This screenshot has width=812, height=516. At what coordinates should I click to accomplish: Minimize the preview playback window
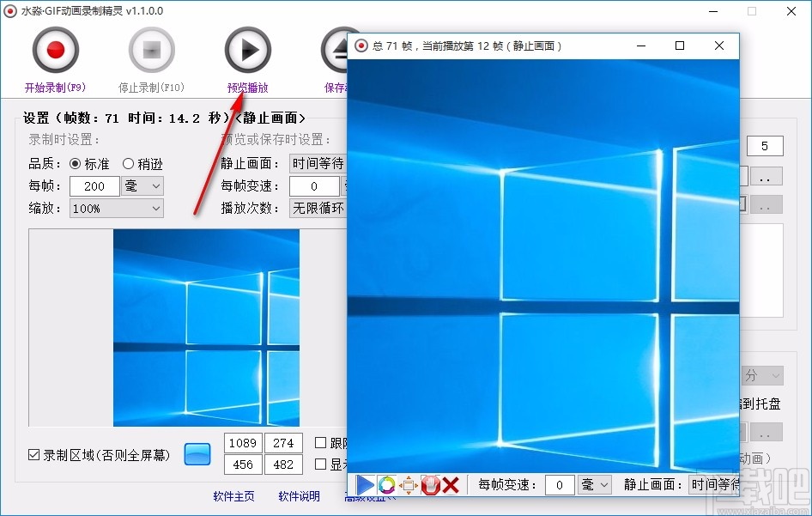tap(641, 46)
